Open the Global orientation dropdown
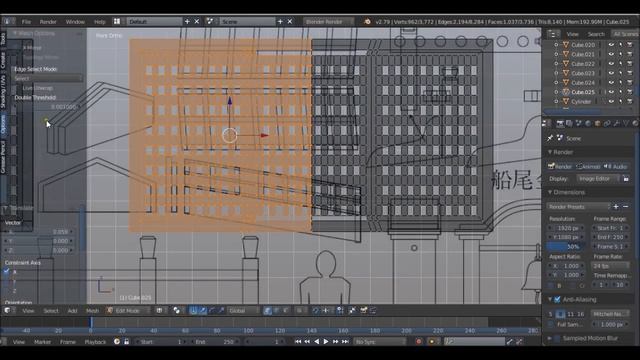640x360 pixels. [243, 311]
